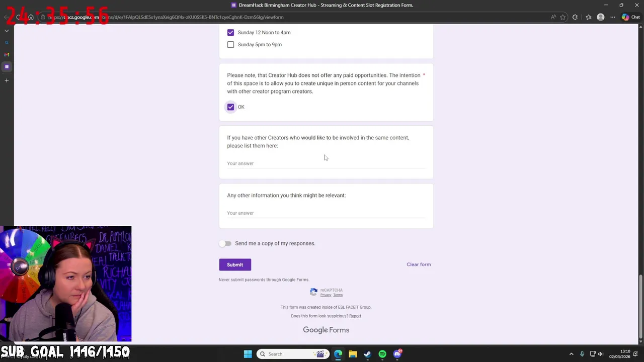This screenshot has width=644, height=362.
Task: Click the reCAPTCHA logo icon
Action: [x=313, y=292]
